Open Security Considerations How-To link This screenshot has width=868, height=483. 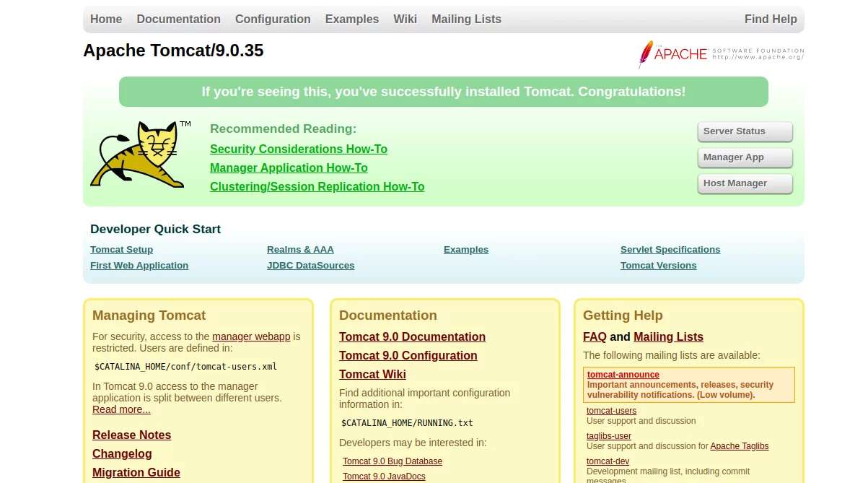(x=299, y=149)
